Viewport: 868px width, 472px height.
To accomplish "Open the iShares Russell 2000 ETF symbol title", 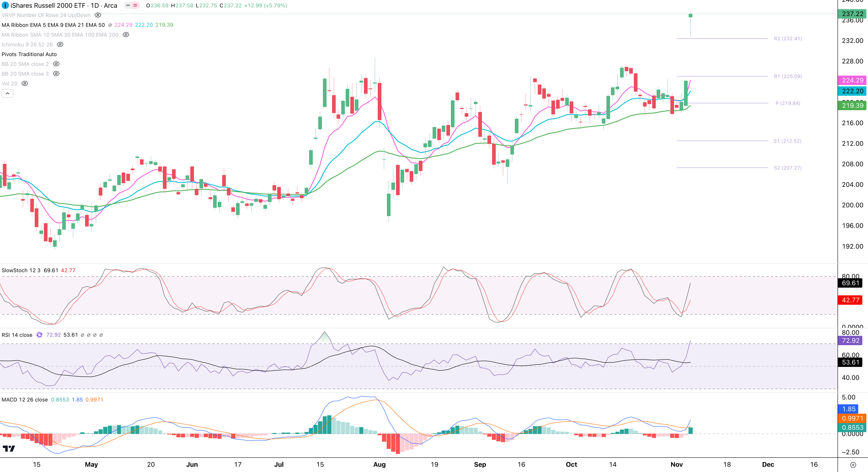I will point(64,5).
